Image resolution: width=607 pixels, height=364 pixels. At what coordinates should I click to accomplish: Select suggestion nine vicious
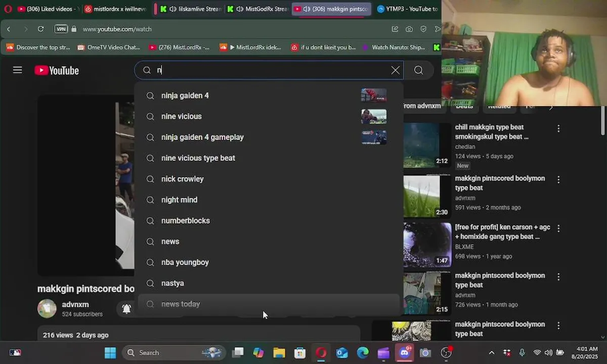click(268, 116)
